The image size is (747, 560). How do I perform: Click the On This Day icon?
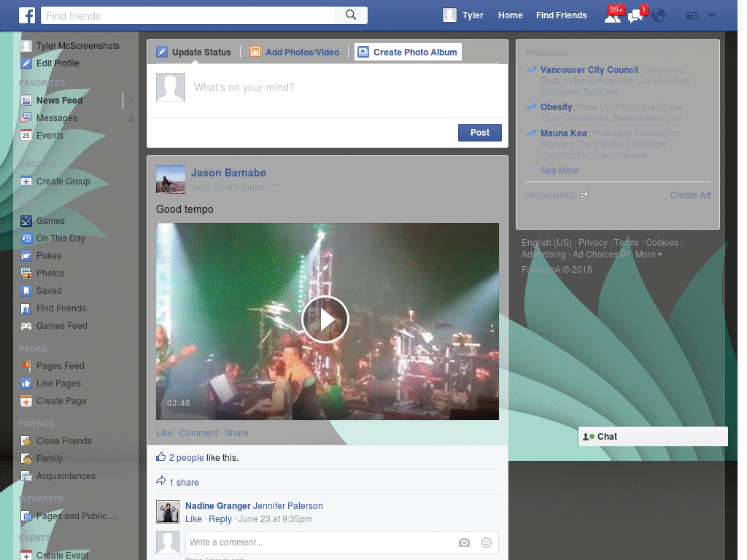[26, 238]
